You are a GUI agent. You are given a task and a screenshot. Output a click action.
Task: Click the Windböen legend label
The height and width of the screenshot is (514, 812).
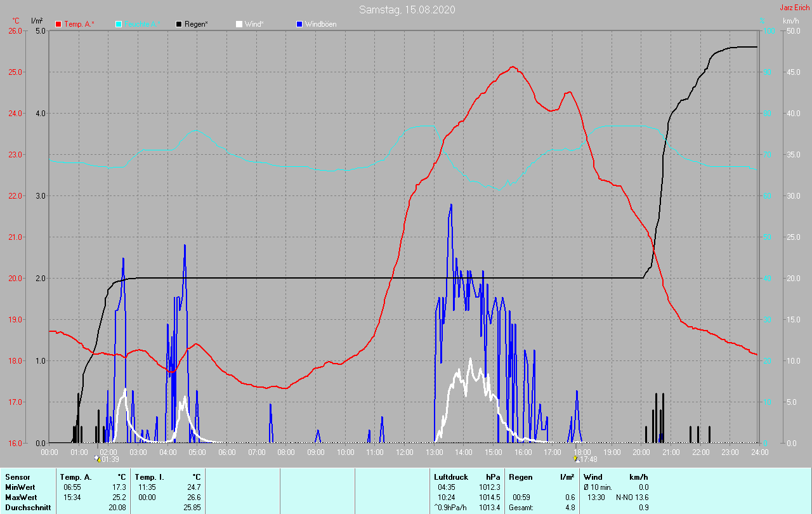pos(320,24)
